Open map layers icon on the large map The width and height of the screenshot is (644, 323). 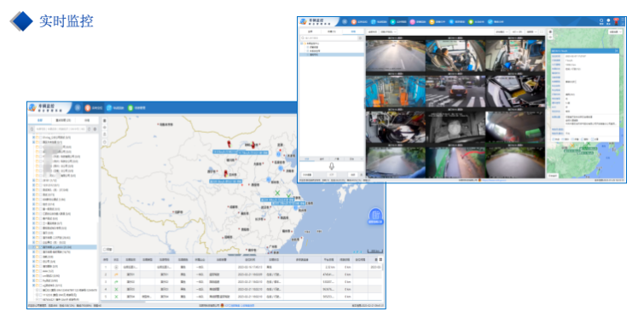click(104, 121)
